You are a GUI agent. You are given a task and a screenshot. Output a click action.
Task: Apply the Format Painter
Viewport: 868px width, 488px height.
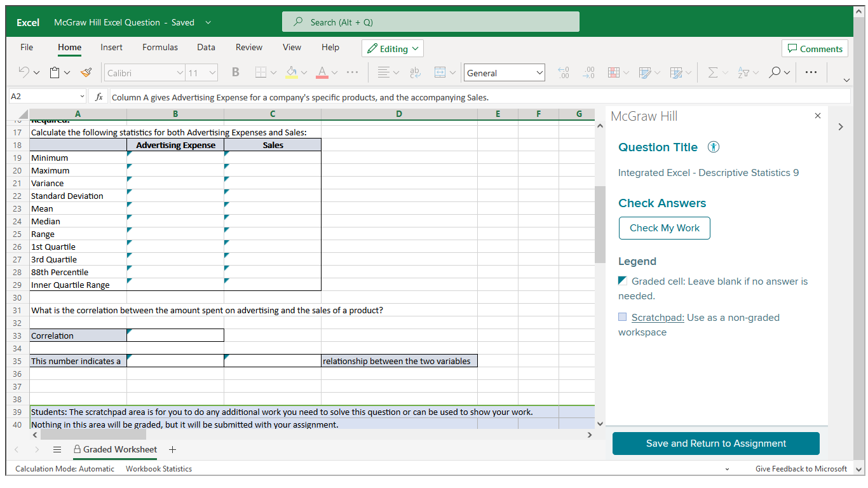click(x=86, y=72)
